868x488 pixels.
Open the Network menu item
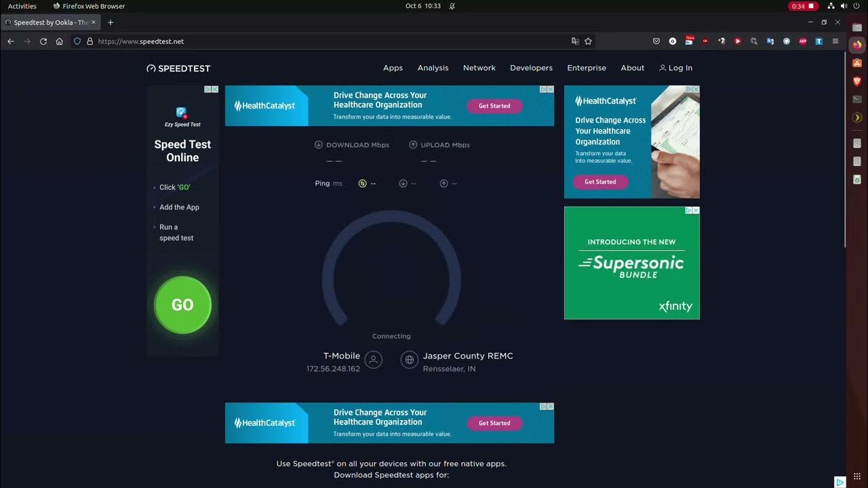479,68
